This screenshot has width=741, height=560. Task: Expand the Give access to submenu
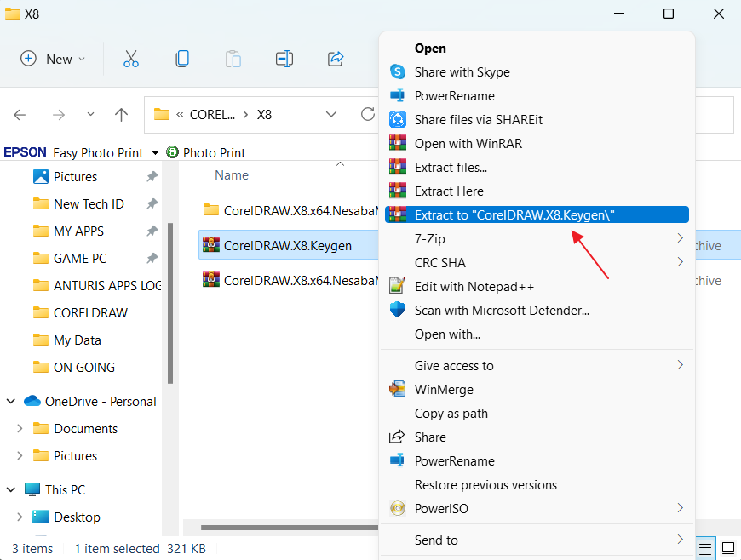[537, 365]
